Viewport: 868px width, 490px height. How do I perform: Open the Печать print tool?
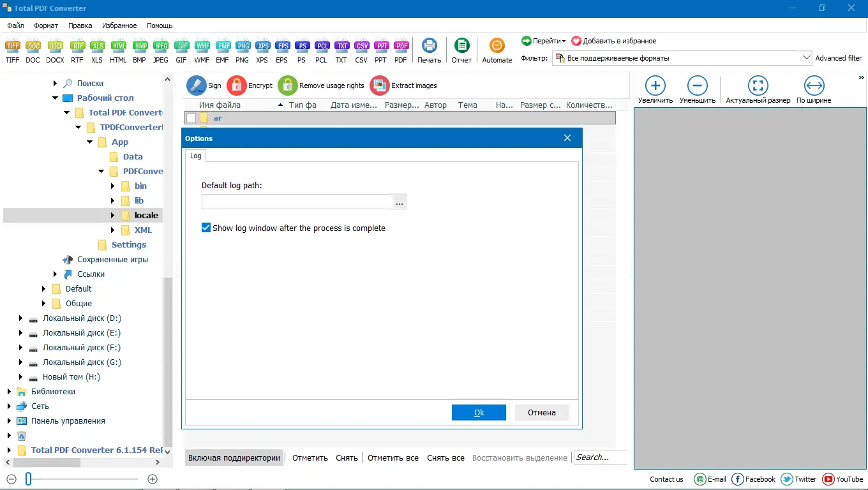coord(430,50)
